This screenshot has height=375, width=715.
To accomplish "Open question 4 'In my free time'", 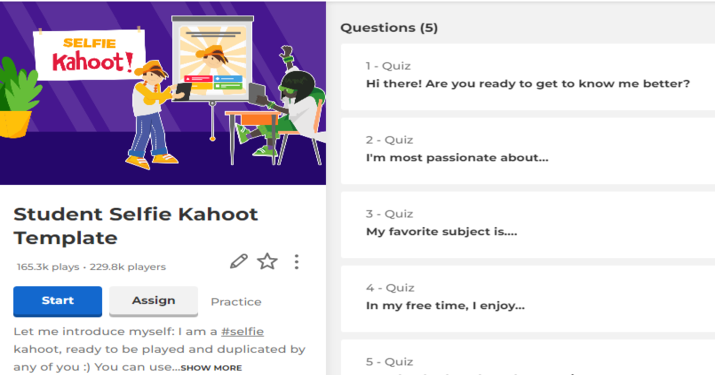I will (x=528, y=298).
